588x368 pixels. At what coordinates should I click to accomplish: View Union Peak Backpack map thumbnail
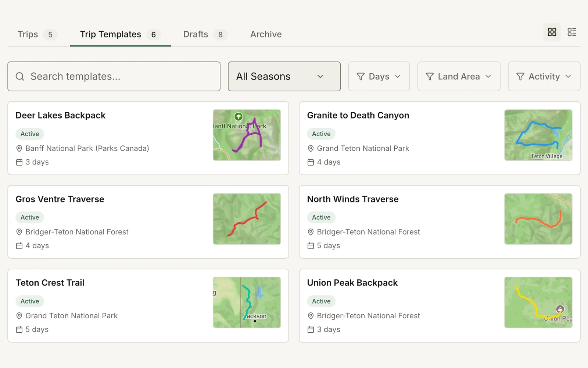(x=538, y=302)
